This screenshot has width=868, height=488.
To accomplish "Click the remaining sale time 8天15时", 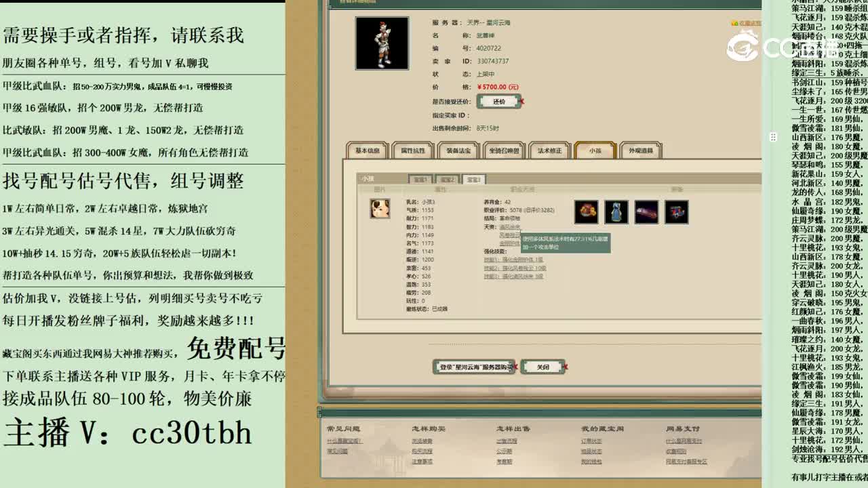I will (488, 128).
